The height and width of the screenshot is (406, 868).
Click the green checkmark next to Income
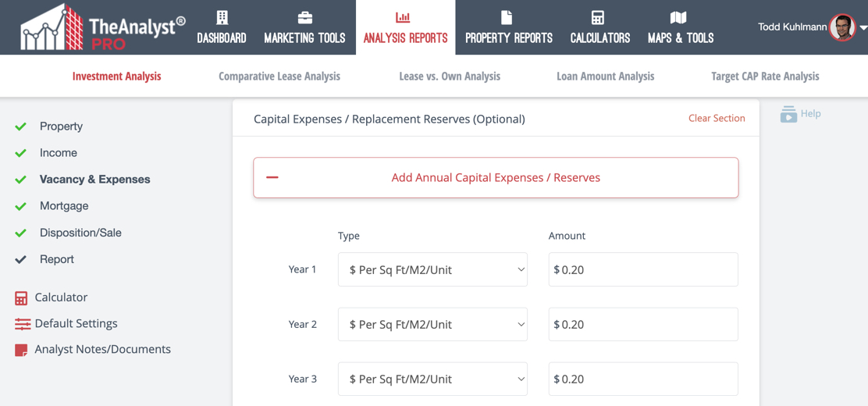[20, 154]
